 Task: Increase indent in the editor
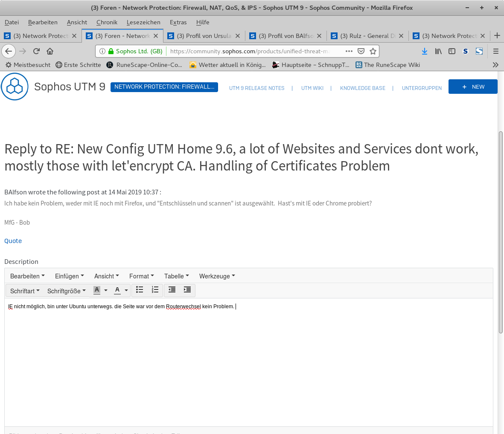(187, 290)
